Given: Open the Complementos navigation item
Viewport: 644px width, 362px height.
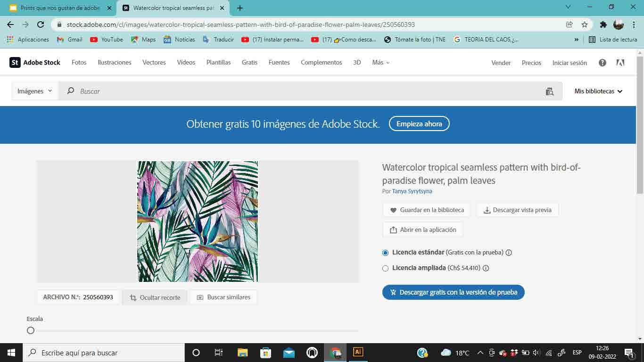Looking at the screenshot, I should (322, 62).
